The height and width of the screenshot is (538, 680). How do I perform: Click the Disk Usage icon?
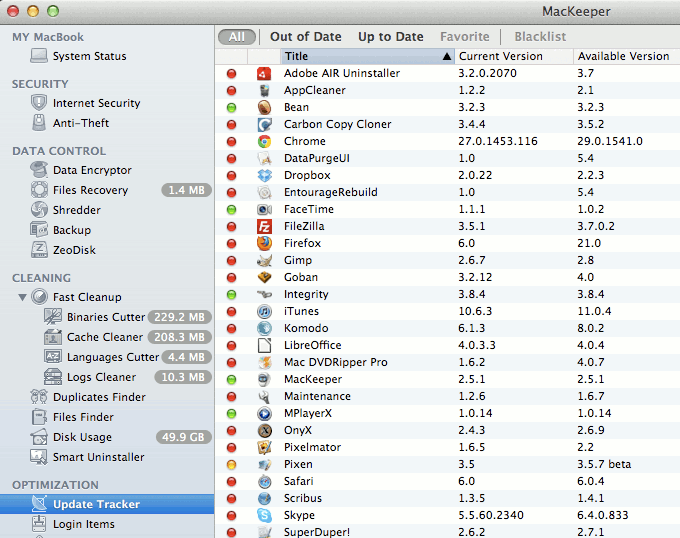coord(39,437)
